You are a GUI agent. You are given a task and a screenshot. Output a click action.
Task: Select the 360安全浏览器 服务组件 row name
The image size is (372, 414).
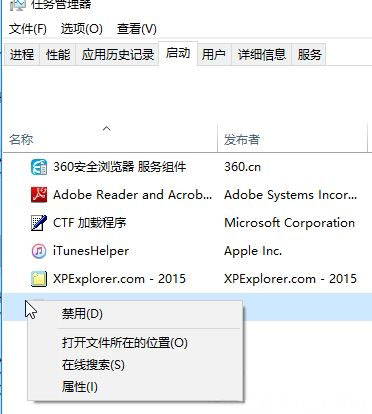(x=120, y=167)
